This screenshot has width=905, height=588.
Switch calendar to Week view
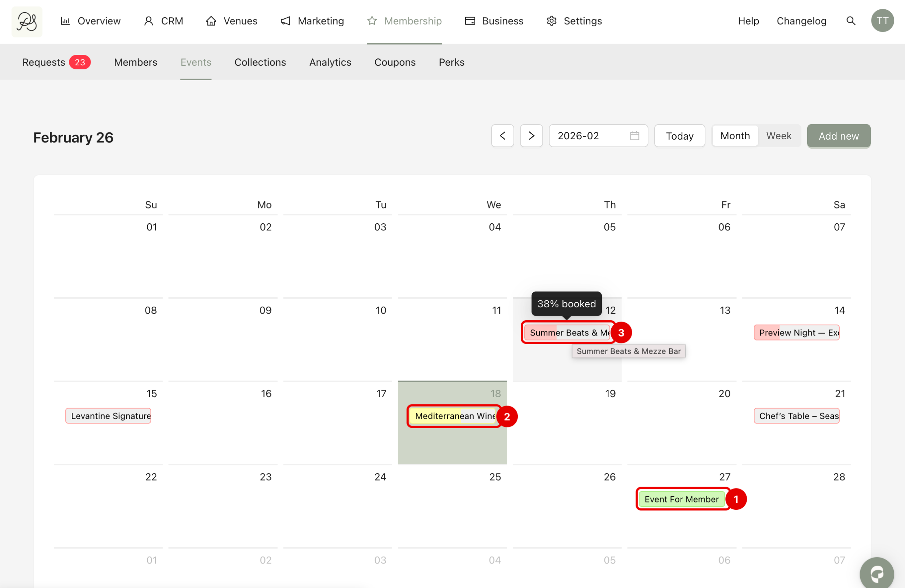click(x=778, y=136)
